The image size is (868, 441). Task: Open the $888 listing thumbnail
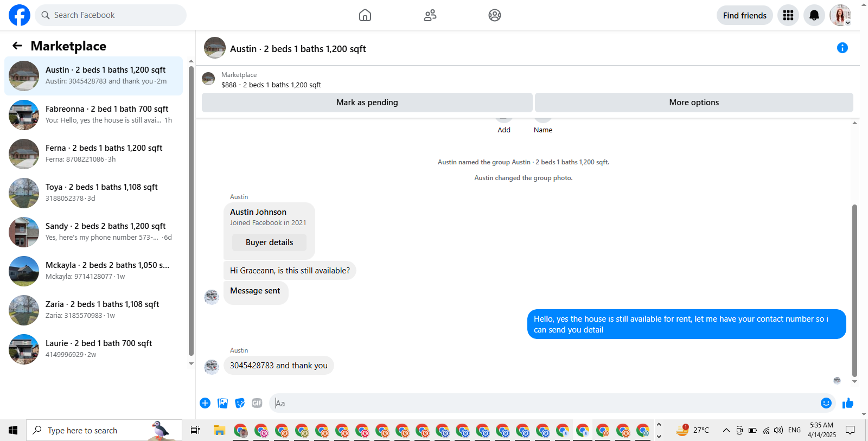(x=208, y=79)
